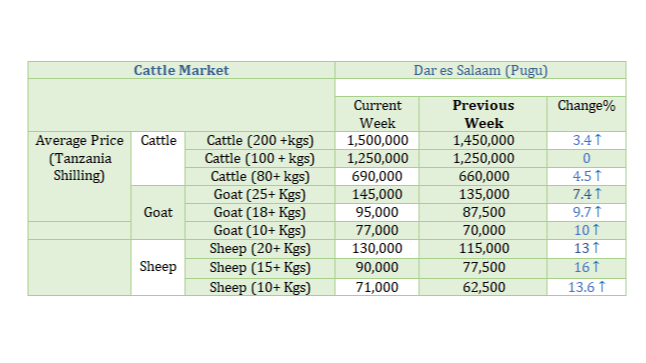Select the Previous Week column header
The height and width of the screenshot is (363, 646).
(x=483, y=114)
